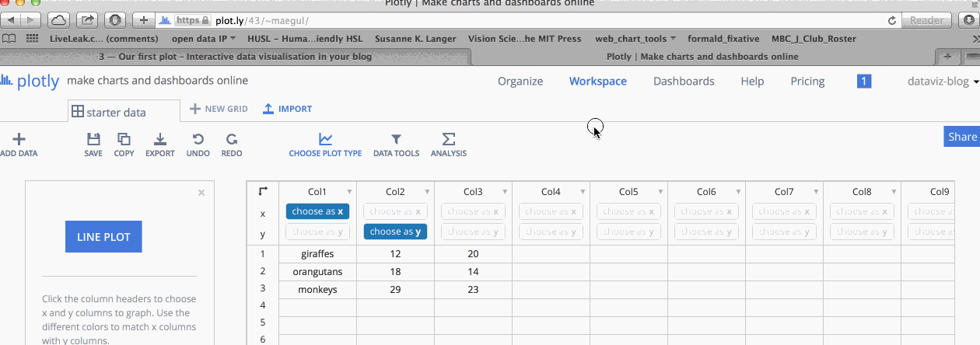
Task: Toggle choose as y for Col2
Action: pos(395,232)
